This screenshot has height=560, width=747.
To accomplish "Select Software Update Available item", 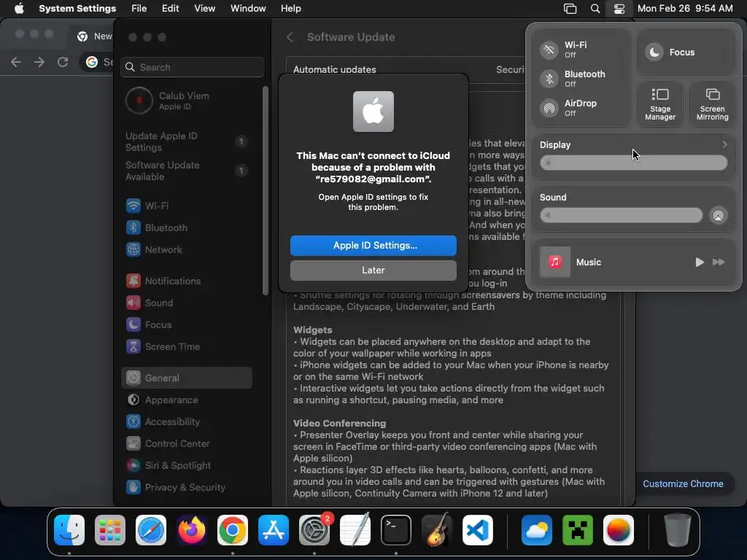I will [187, 171].
